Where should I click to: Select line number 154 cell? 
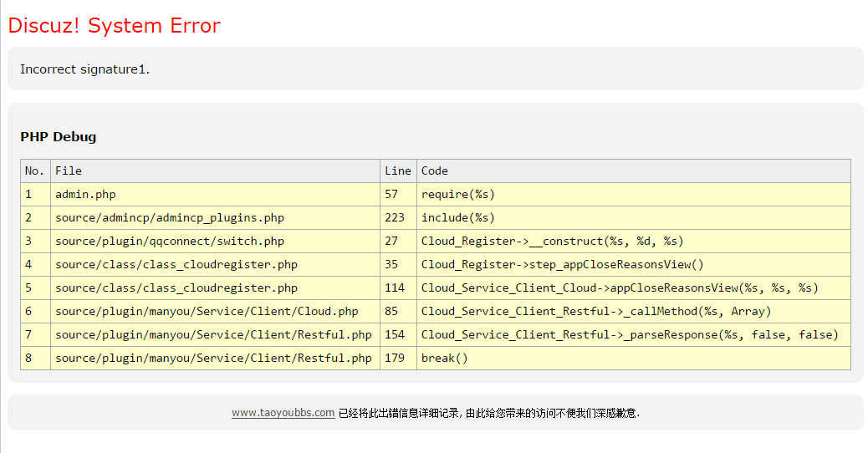point(398,334)
